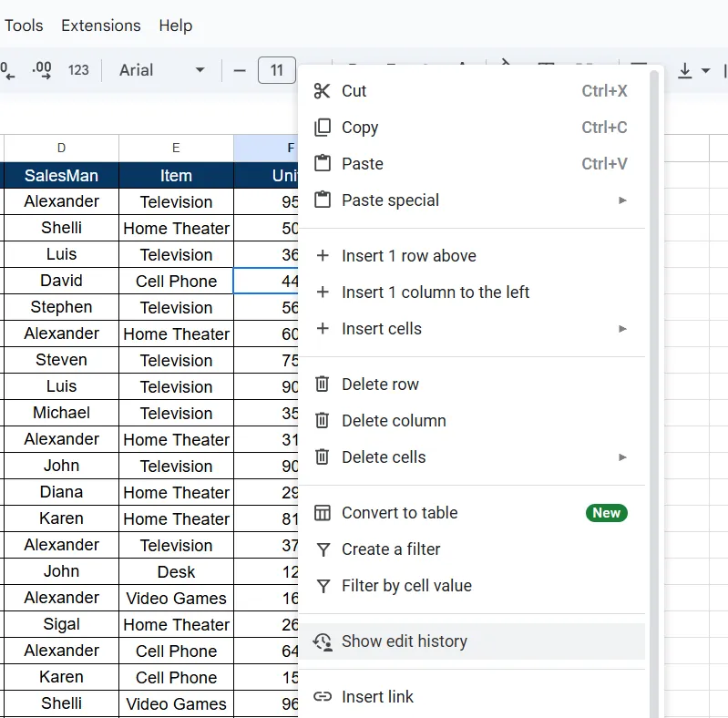Click Cell Phone in David's row

[176, 281]
